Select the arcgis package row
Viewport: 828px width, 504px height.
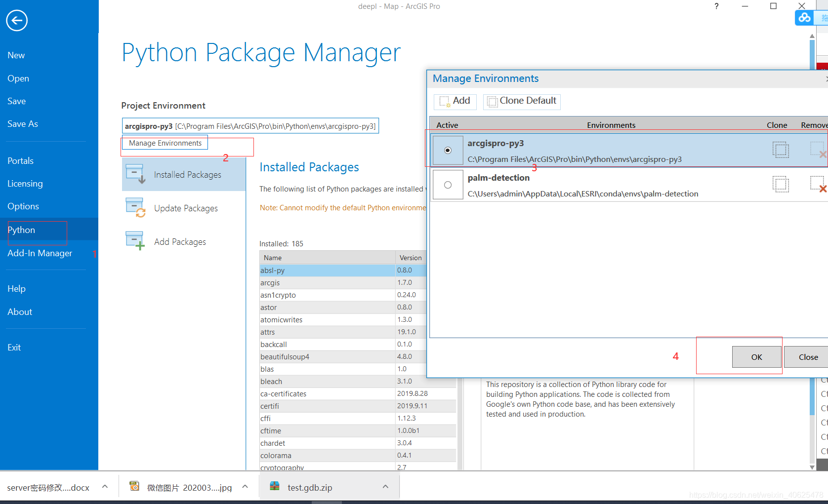click(343, 283)
